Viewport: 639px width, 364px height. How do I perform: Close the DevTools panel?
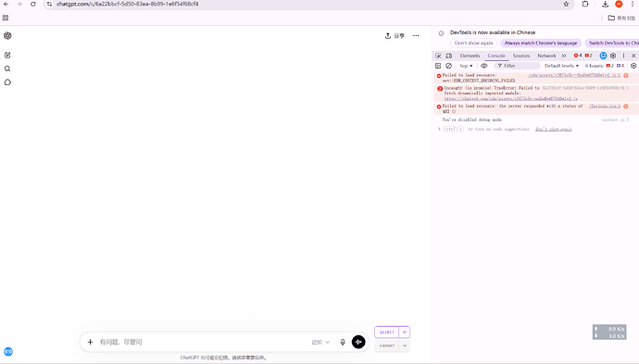tap(633, 56)
